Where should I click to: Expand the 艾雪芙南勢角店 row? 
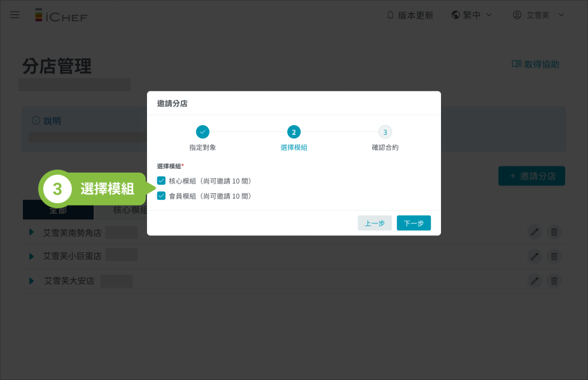(x=32, y=232)
